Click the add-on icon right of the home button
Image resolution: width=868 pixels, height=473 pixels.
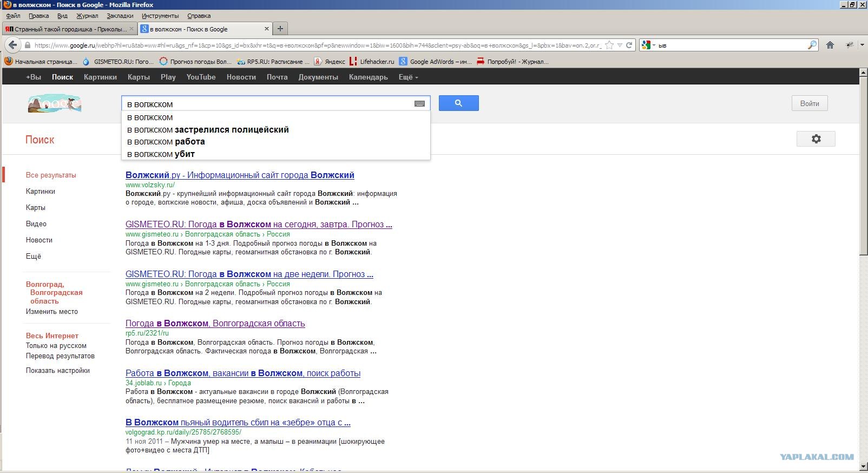(x=850, y=45)
